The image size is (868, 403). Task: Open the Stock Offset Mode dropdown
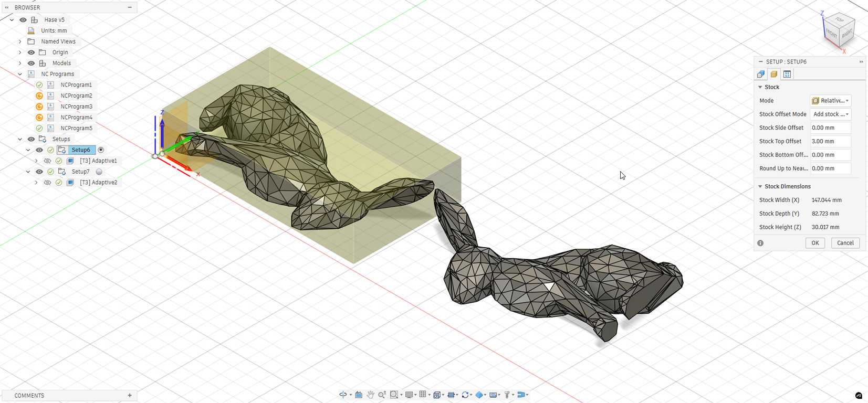click(x=831, y=114)
